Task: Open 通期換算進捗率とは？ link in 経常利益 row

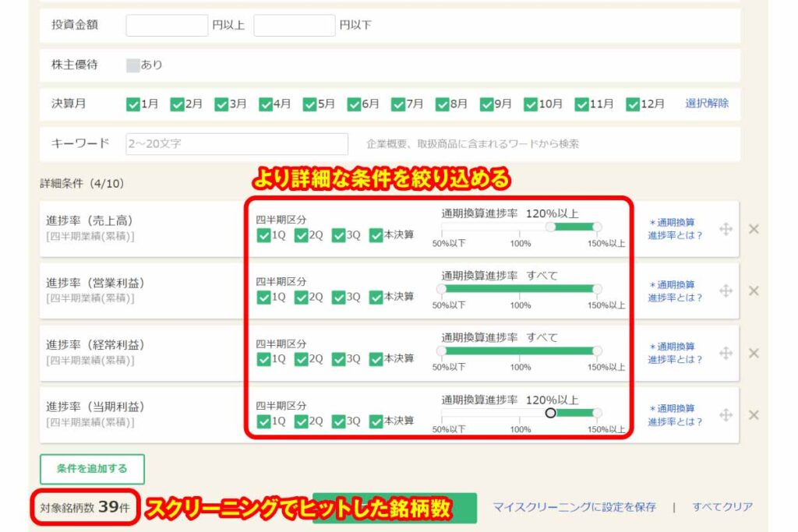Action: pyautogui.click(x=674, y=353)
